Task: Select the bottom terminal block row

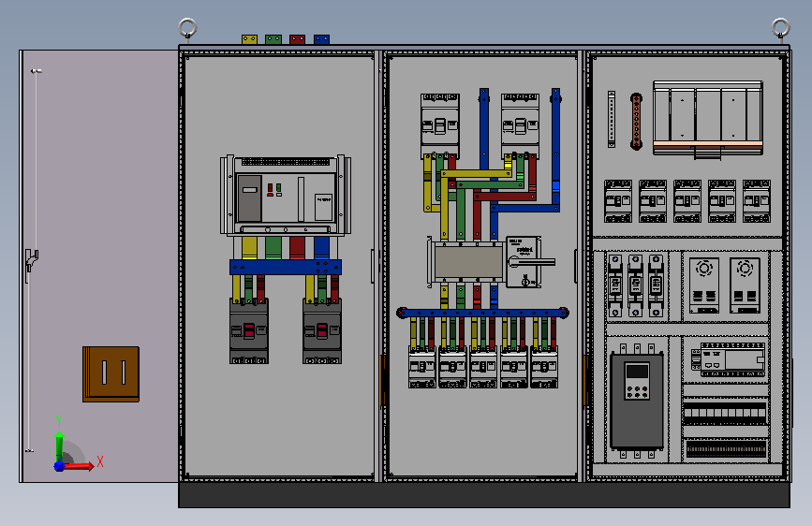Action: click(726, 448)
